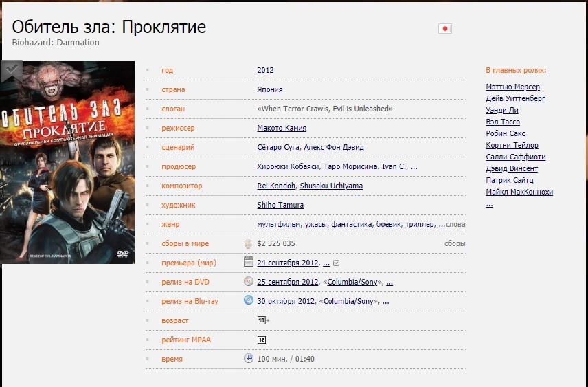Image resolution: width=588 pixels, height=387 pixels.
Task: Open composer Rei Kondoh's page
Action: coord(276,186)
